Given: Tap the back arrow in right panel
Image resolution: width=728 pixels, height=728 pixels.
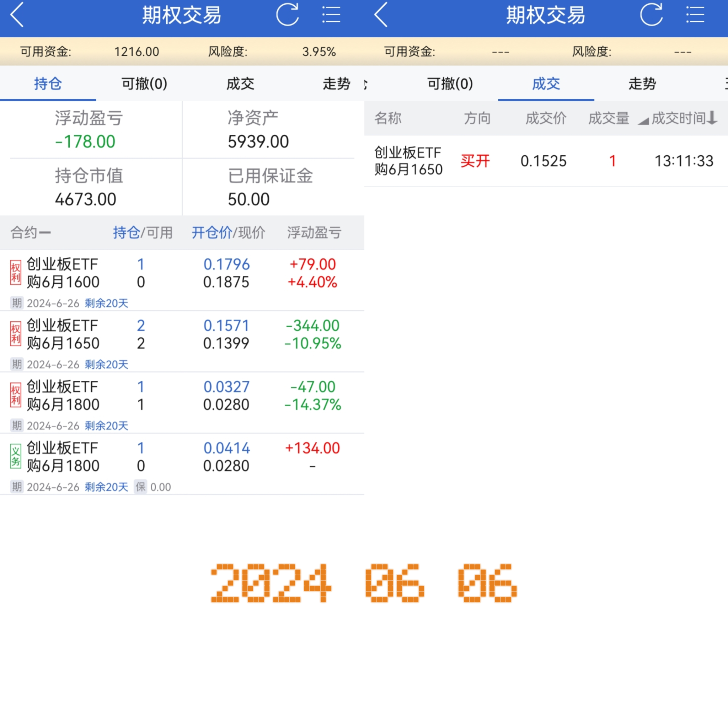Looking at the screenshot, I should 381,15.
